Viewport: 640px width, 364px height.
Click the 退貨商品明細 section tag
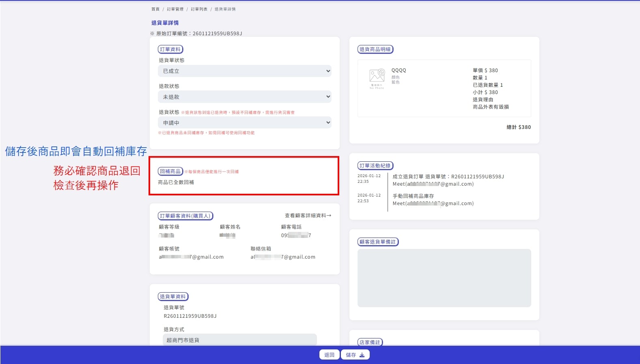click(375, 49)
